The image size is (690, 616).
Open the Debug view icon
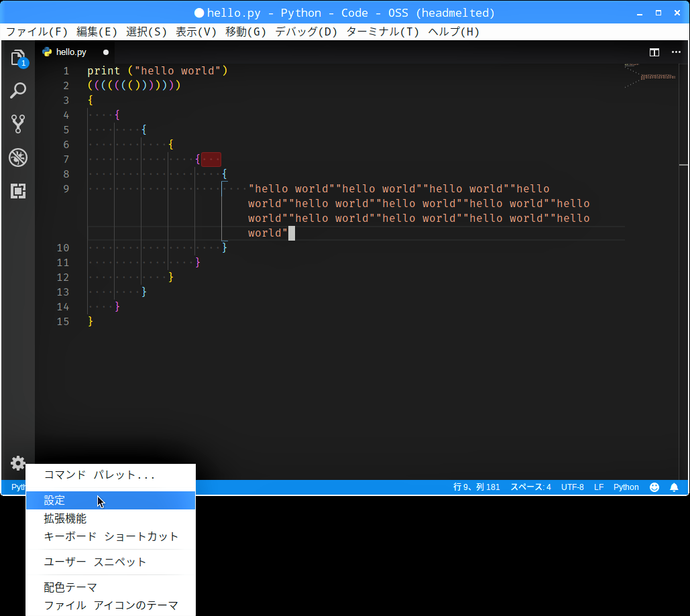click(18, 158)
